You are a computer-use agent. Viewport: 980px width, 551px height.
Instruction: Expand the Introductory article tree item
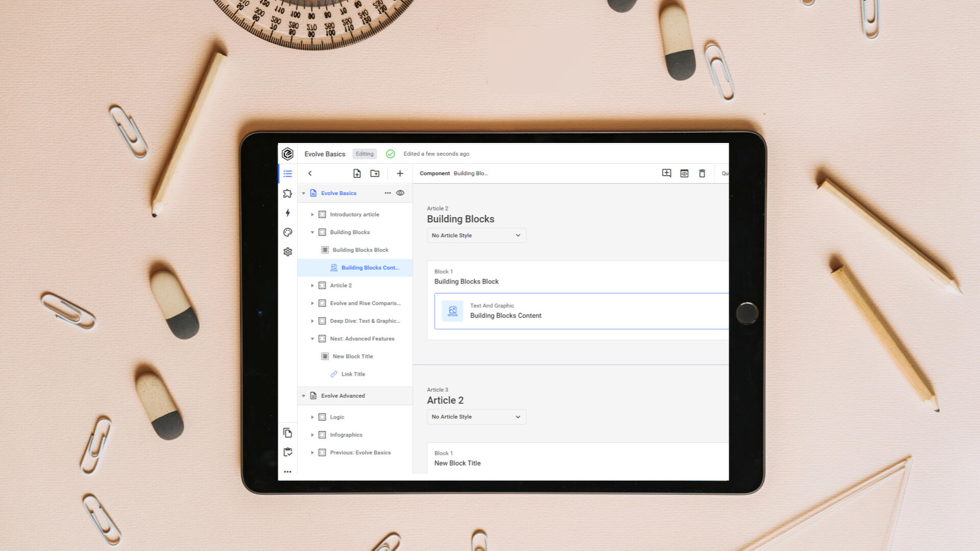[x=313, y=214]
